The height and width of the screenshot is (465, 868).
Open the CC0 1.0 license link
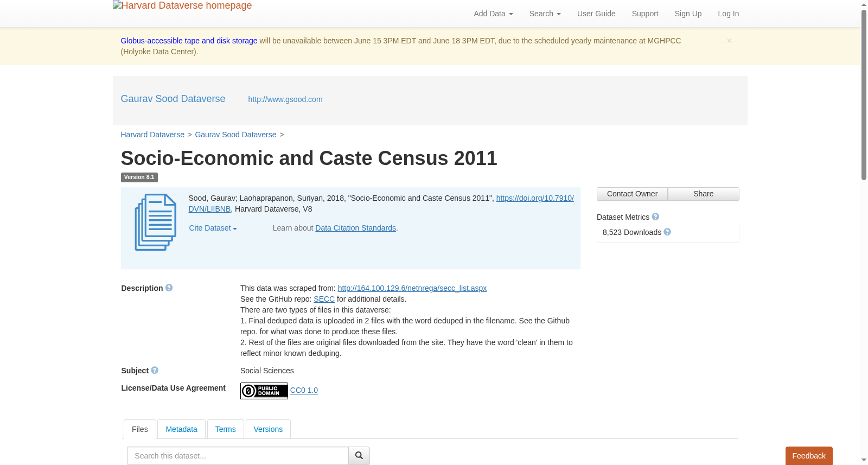click(x=304, y=390)
